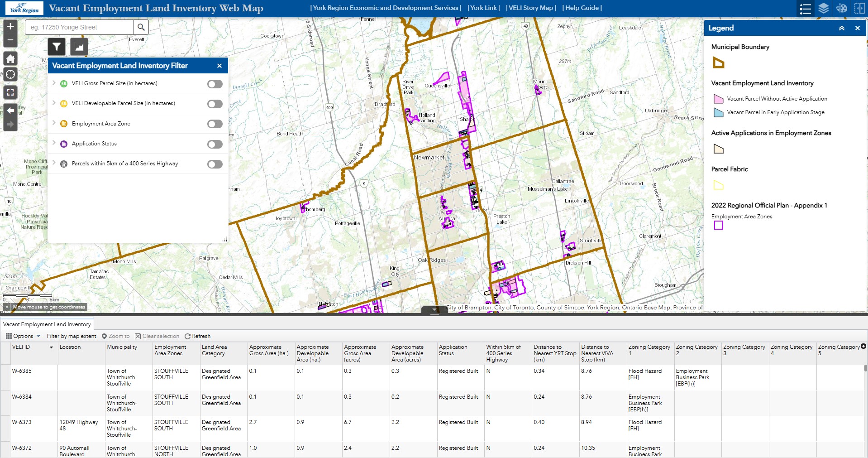Click the Application Status column header
Image resolution: width=868 pixels, height=458 pixels.
(x=460, y=353)
